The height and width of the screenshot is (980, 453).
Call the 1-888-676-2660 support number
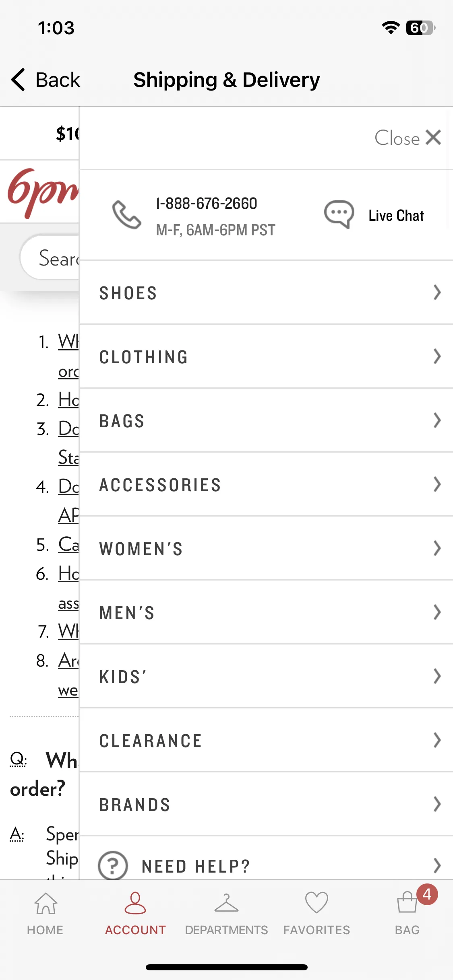pos(207,204)
